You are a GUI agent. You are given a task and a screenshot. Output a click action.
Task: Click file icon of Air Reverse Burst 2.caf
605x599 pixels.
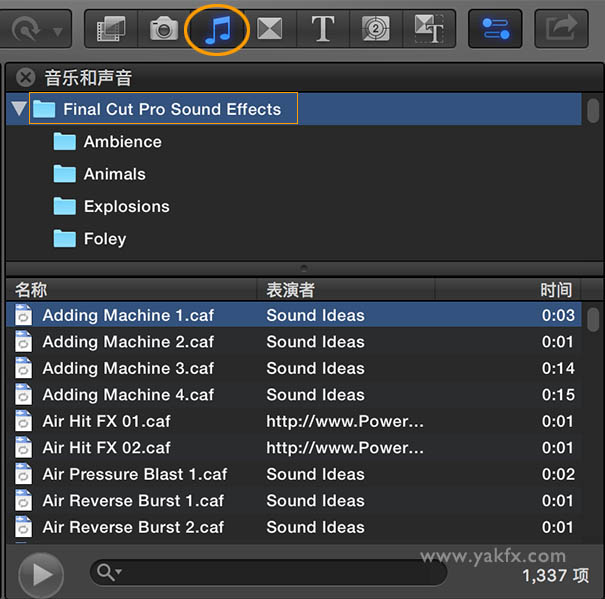24,527
